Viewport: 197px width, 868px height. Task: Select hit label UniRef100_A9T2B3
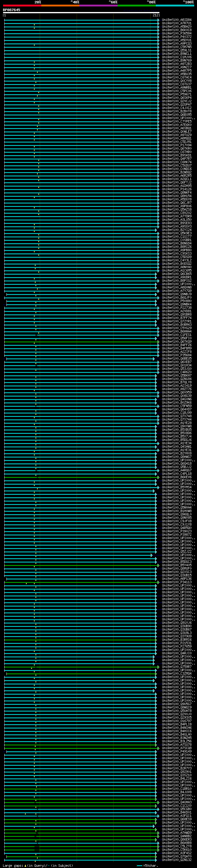pyautogui.click(x=177, y=64)
